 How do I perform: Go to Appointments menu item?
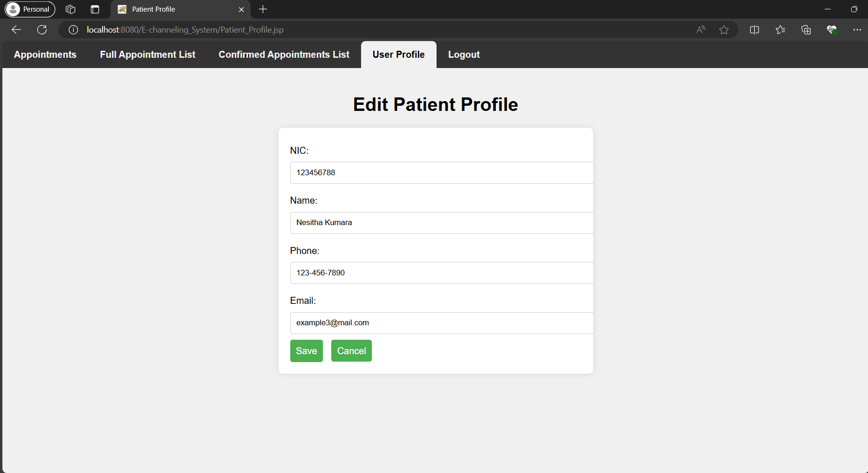pos(45,55)
